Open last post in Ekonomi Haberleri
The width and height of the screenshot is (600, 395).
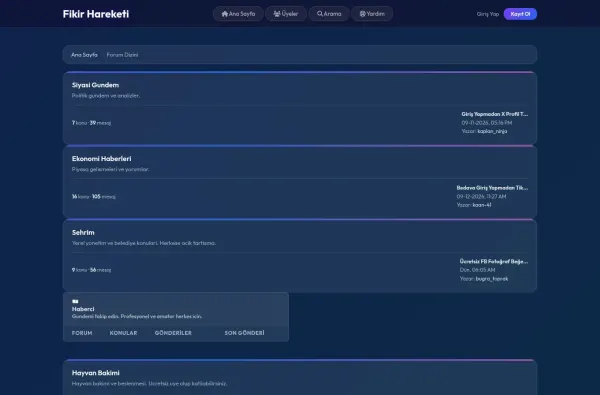pos(492,188)
